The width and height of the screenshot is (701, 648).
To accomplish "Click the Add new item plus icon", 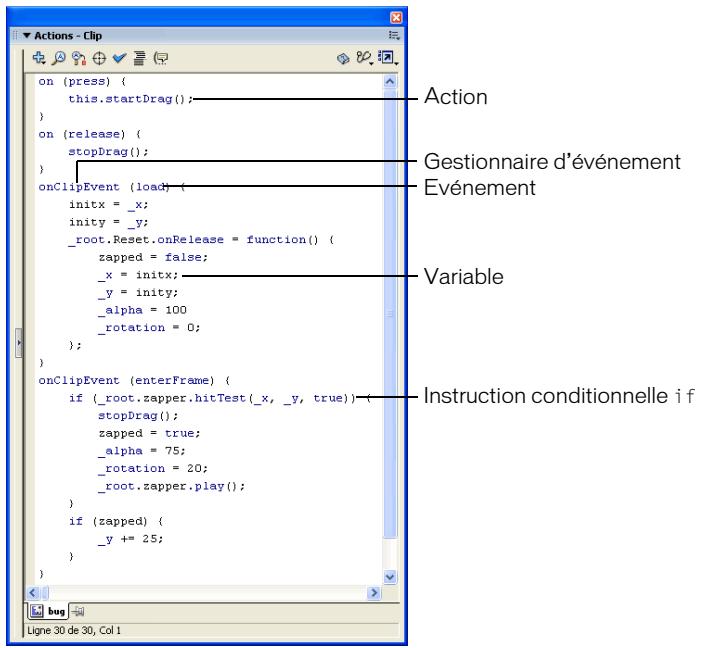I will click(x=39, y=58).
